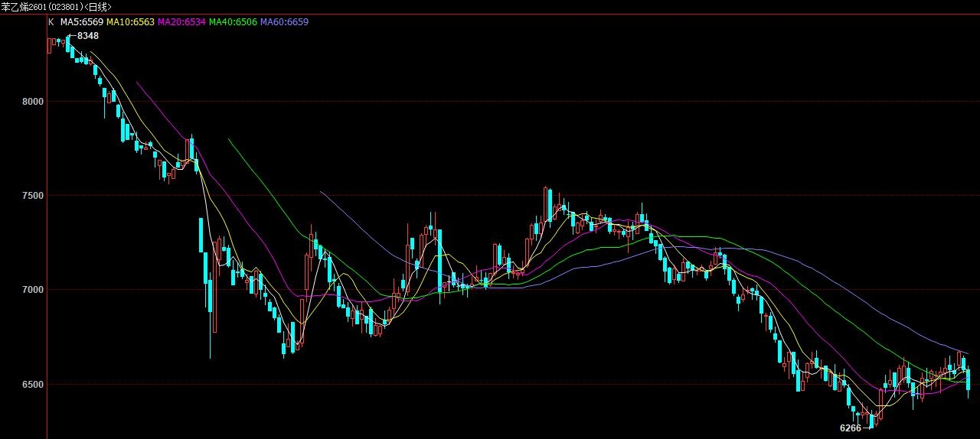Click the K indicator label
This screenshot has height=439, width=980.
point(51,22)
